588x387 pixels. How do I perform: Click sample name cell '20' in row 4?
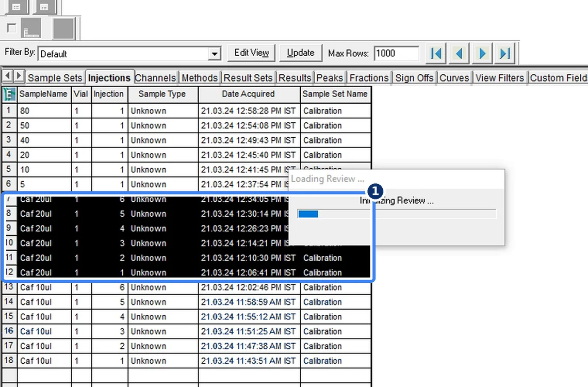click(x=44, y=155)
